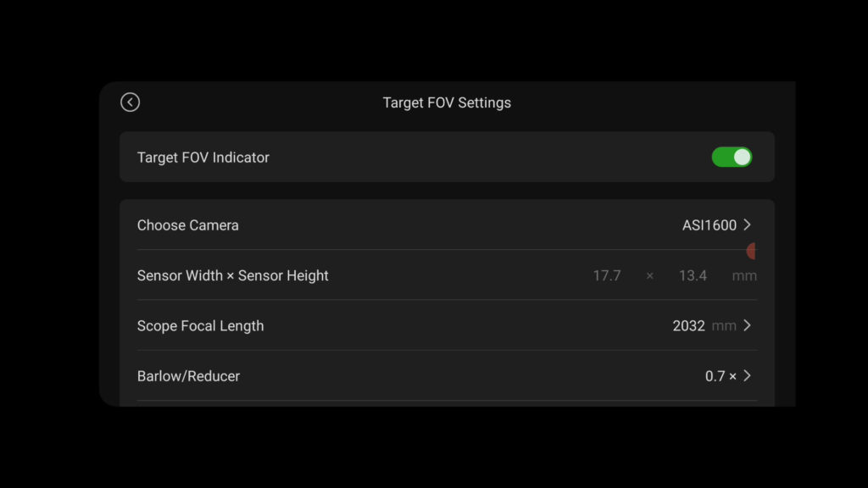Select the Scope Focal Length row label

coord(200,326)
